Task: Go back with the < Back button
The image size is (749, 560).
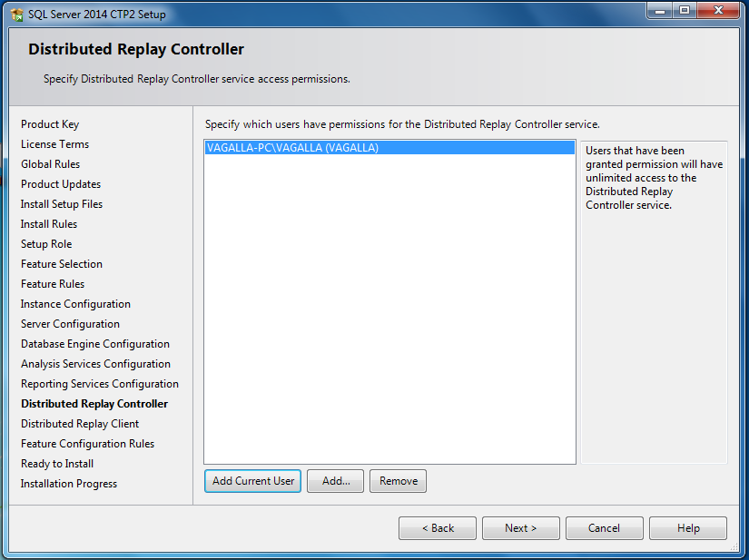Action: pyautogui.click(x=438, y=528)
